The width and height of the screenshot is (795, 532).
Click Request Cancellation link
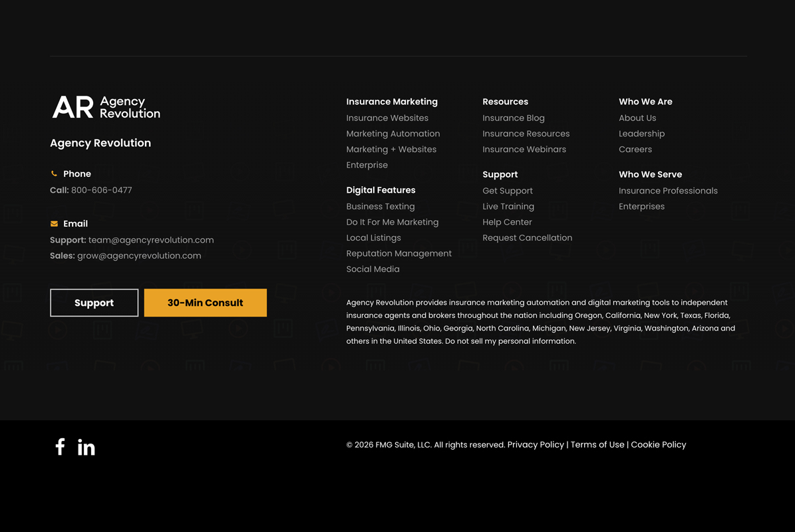pos(528,237)
